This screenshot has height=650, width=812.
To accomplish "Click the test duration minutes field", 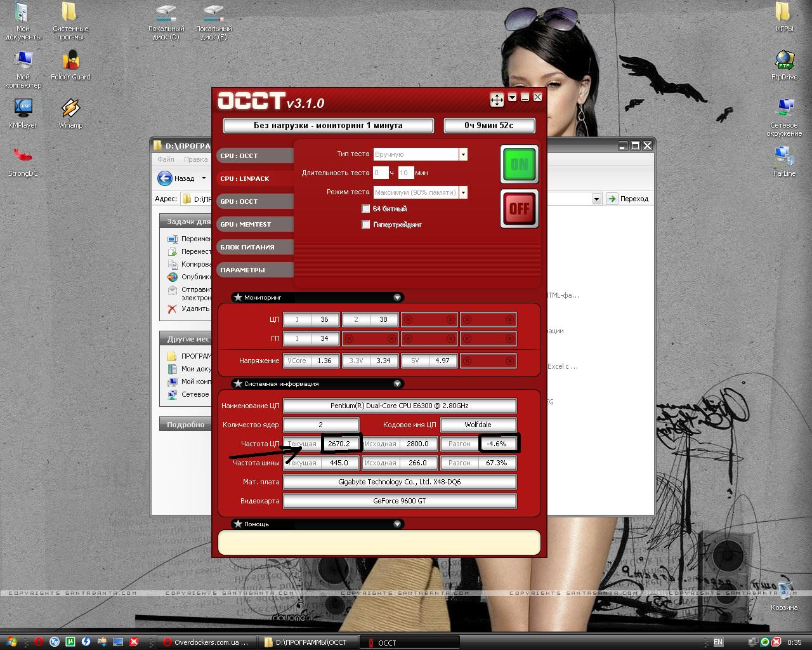I will point(406,173).
